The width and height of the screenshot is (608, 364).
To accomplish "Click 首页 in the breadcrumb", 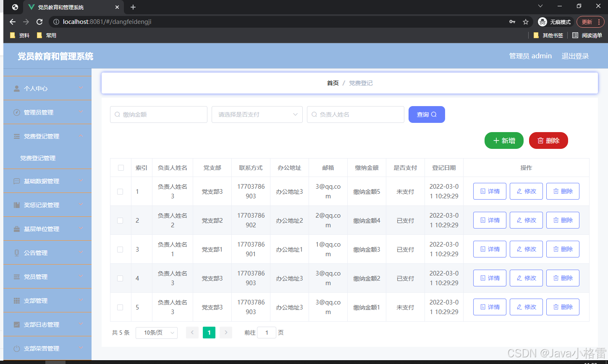I will click(x=333, y=83).
